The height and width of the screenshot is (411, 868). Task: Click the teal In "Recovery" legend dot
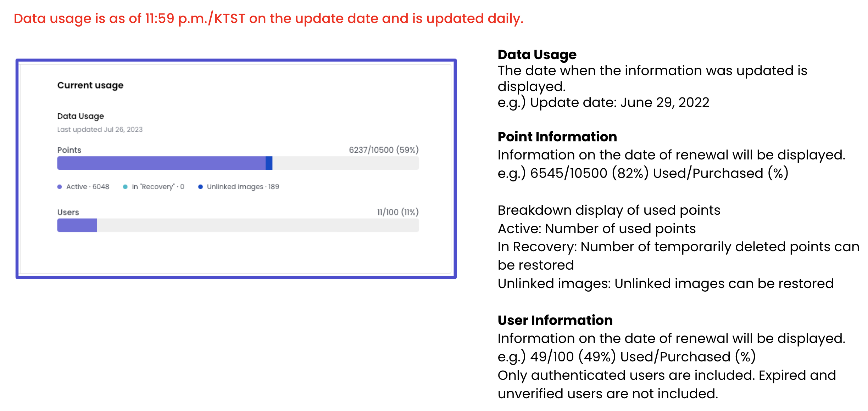point(125,187)
